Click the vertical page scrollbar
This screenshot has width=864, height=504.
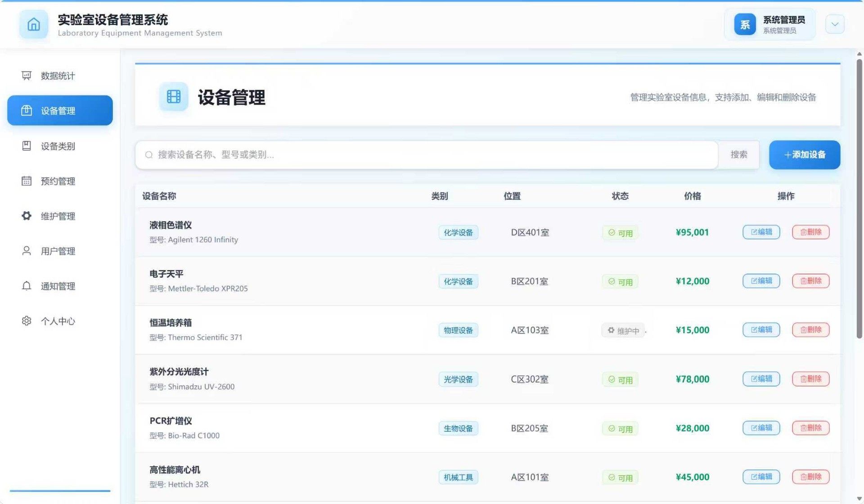[859, 198]
